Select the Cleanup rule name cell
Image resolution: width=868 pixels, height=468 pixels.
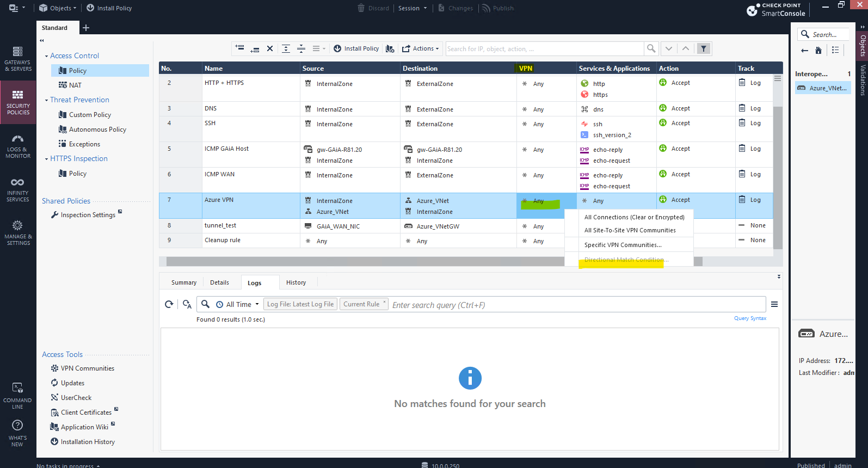point(251,241)
